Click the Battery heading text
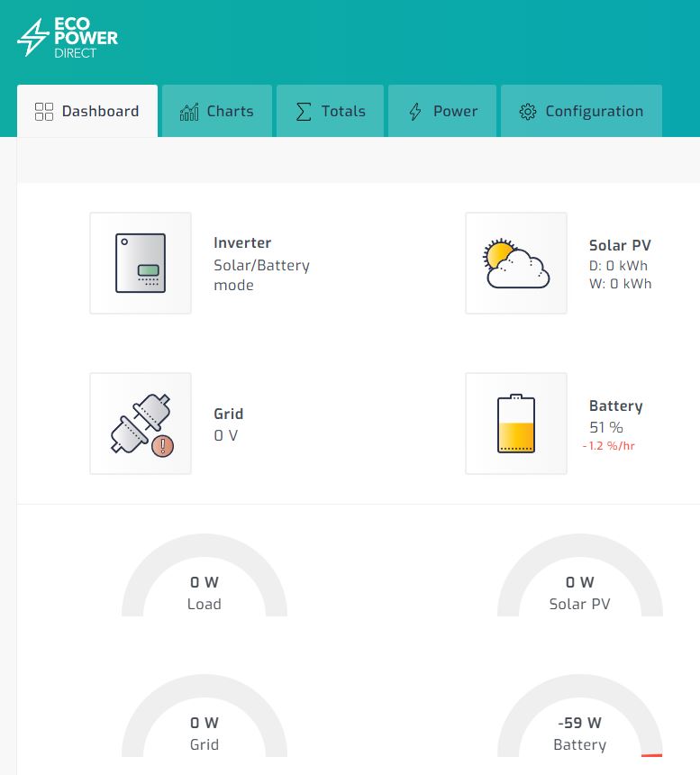Viewport: 700px width, 775px height. point(616,406)
